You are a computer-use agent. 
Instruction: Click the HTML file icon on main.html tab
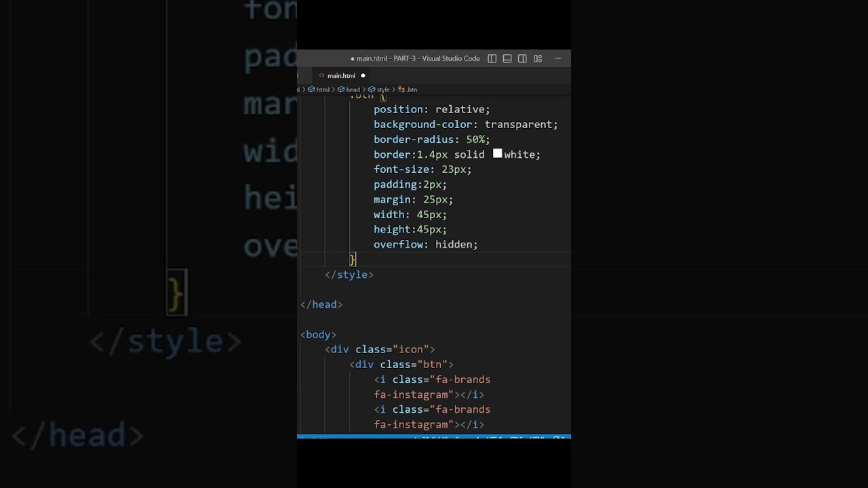point(321,76)
